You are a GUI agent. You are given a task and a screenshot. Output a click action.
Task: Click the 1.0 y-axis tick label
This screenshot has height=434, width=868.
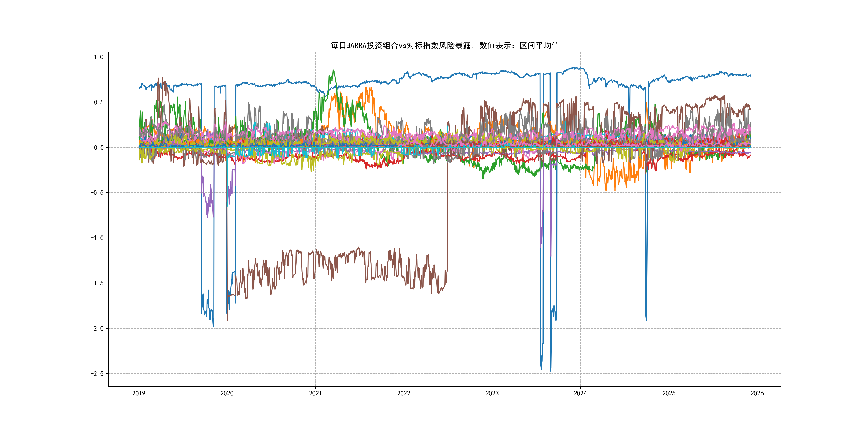pyautogui.click(x=99, y=57)
